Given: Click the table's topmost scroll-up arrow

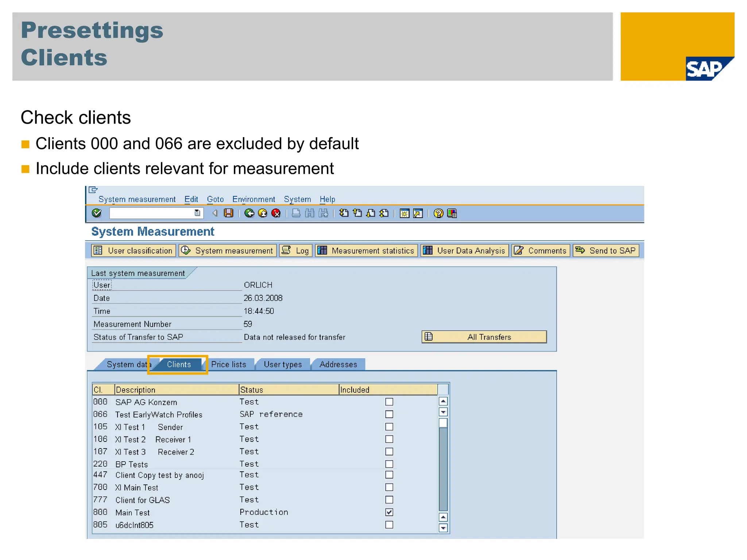Looking at the screenshot, I should coord(443,401).
